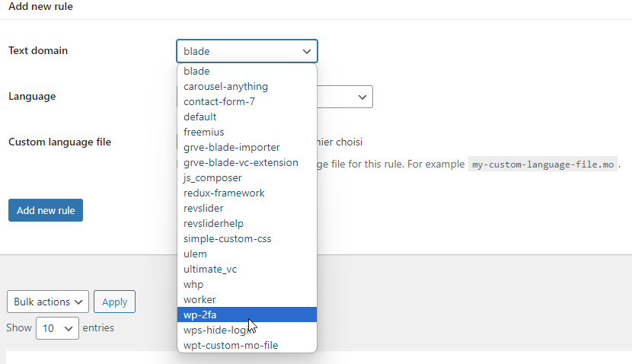Open the Language dropdown

345,97
